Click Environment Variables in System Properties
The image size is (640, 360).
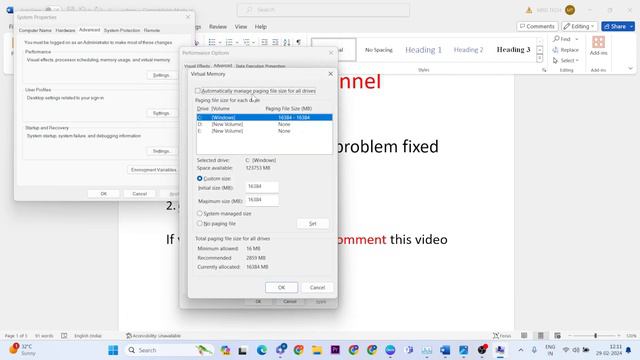pos(153,169)
